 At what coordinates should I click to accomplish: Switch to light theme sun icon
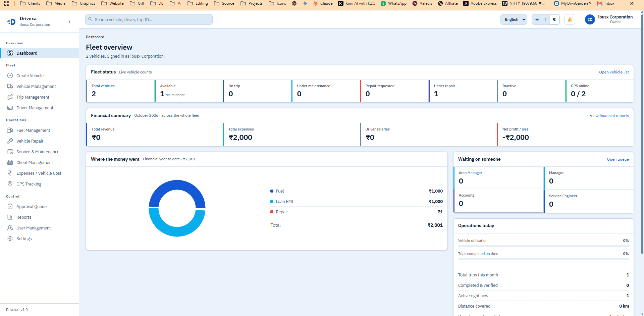click(537, 19)
